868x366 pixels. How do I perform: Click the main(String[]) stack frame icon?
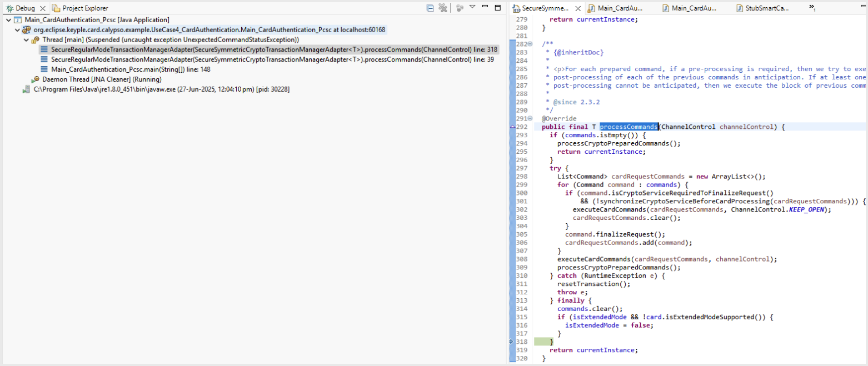(x=44, y=69)
